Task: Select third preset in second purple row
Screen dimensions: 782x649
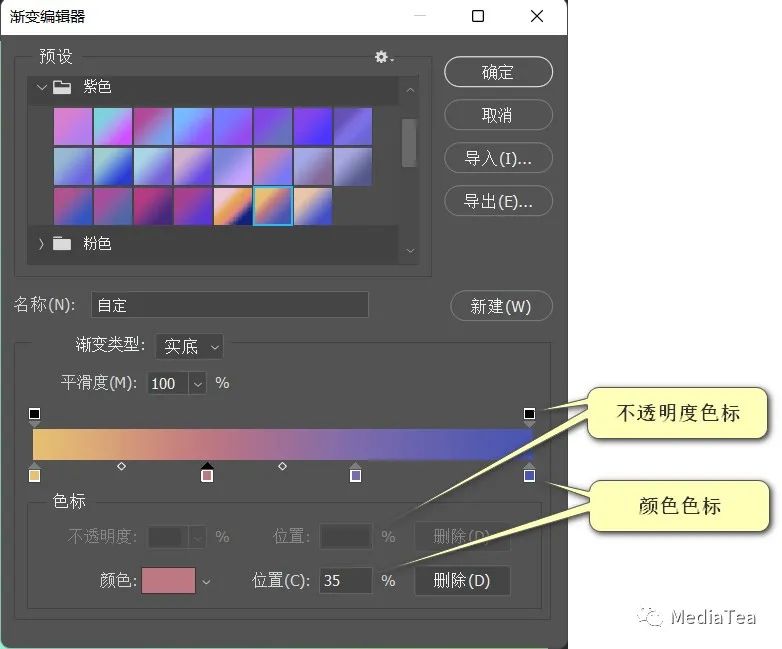Action: (153, 167)
